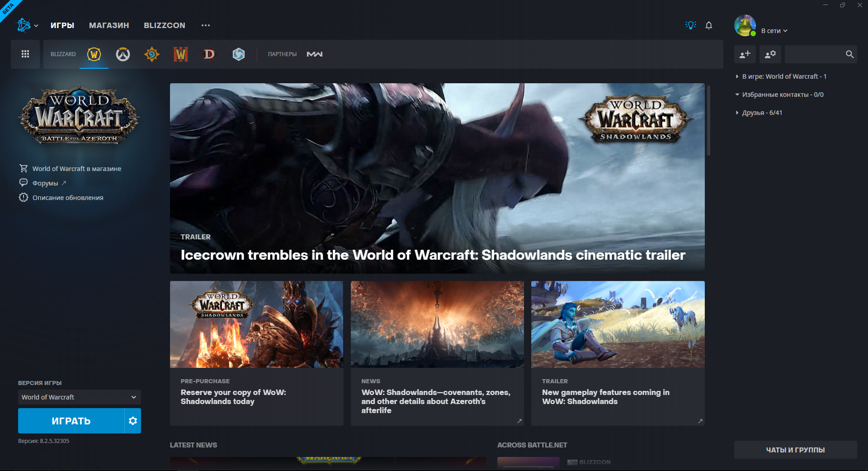This screenshot has width=868, height=471.
Task: Select the Heroes of the Storm icon
Action: (239, 54)
